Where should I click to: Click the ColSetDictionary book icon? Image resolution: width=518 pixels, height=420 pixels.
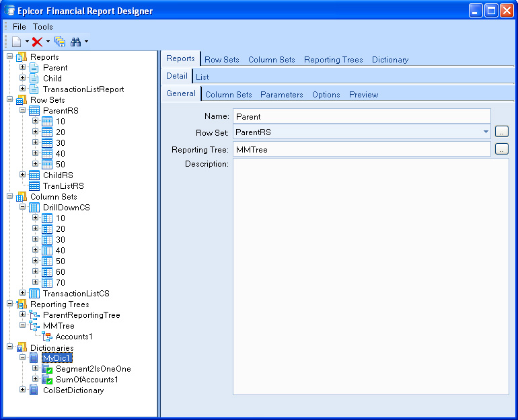(x=34, y=390)
